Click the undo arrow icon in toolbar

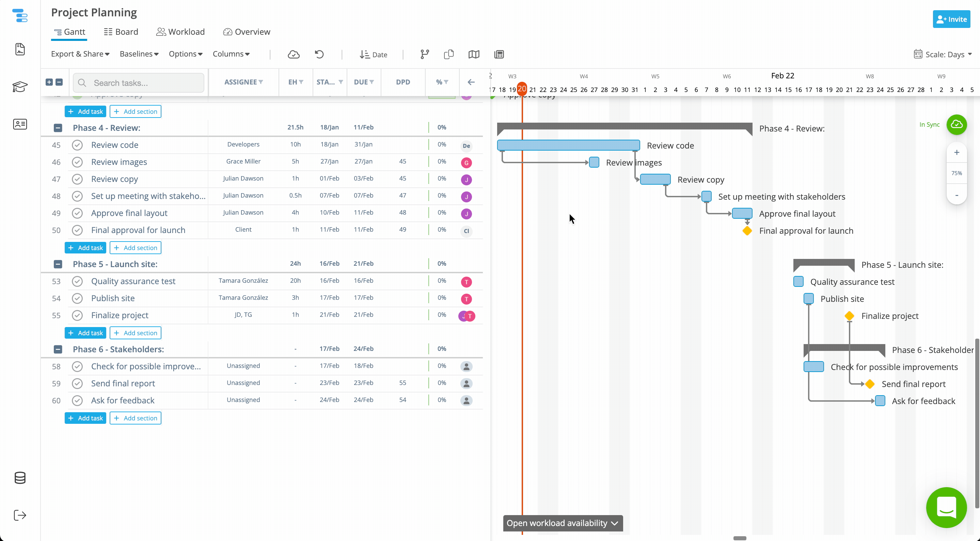pyautogui.click(x=319, y=55)
